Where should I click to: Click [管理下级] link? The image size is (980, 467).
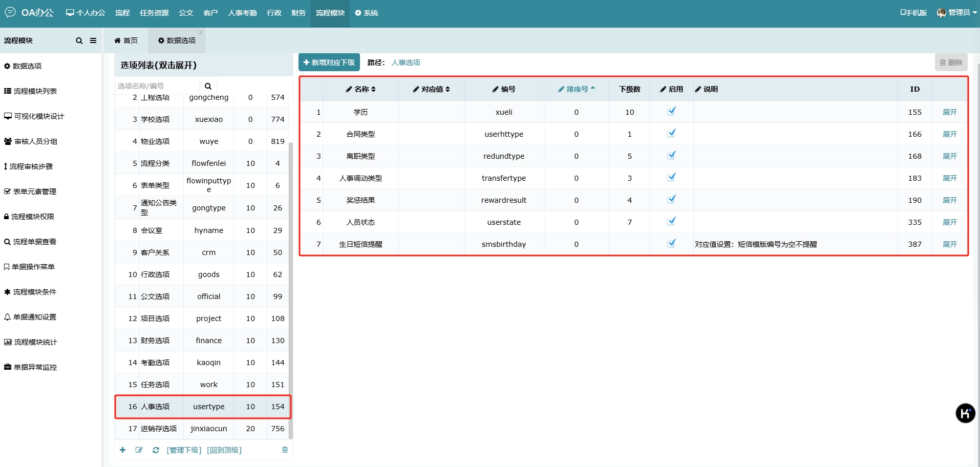click(184, 450)
